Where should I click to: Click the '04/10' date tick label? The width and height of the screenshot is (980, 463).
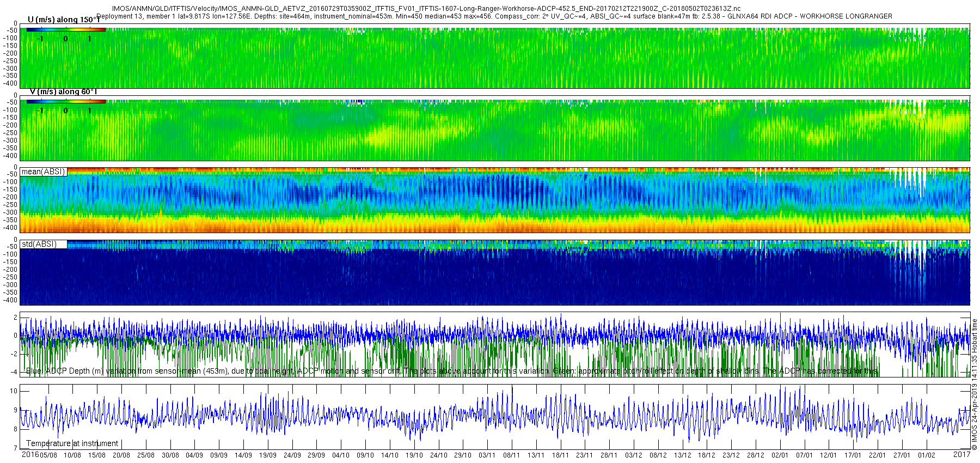341,455
